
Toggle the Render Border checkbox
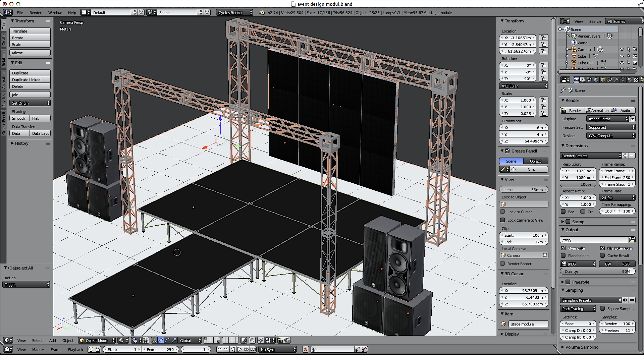click(502, 263)
